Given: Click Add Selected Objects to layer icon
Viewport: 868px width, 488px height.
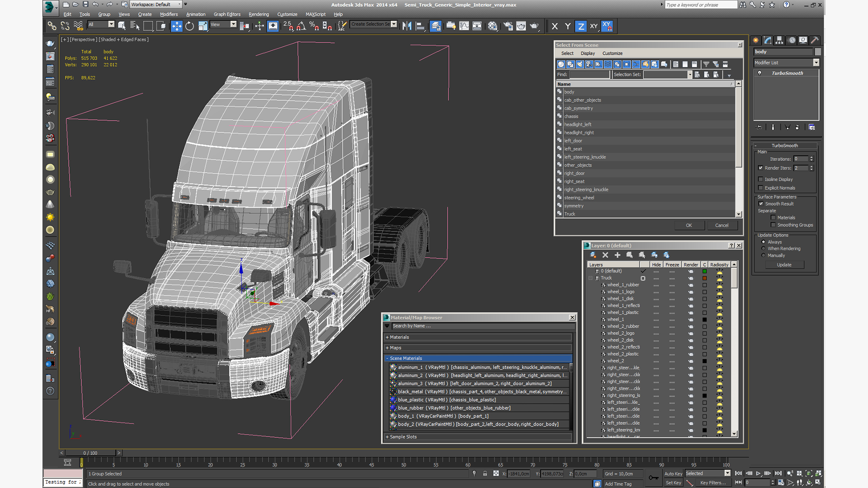Looking at the screenshot, I should [x=618, y=255].
